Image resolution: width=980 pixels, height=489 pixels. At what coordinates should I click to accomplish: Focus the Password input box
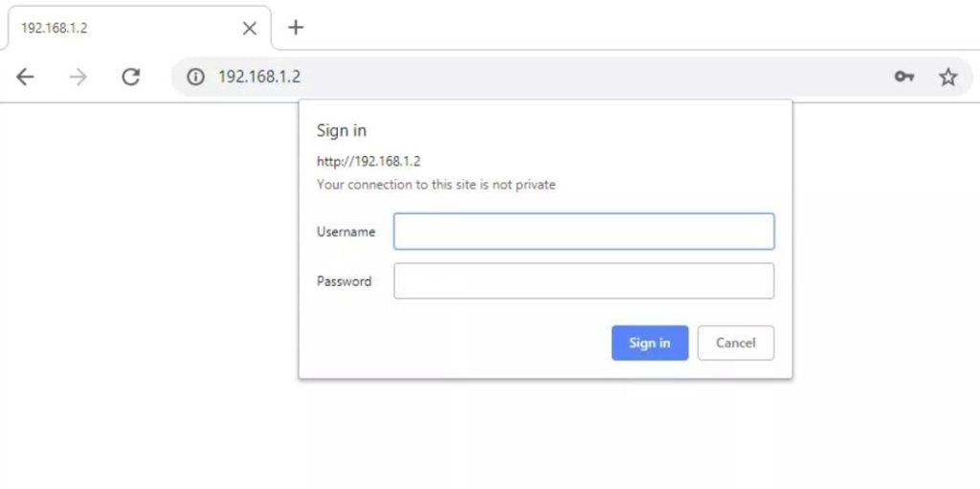(584, 281)
